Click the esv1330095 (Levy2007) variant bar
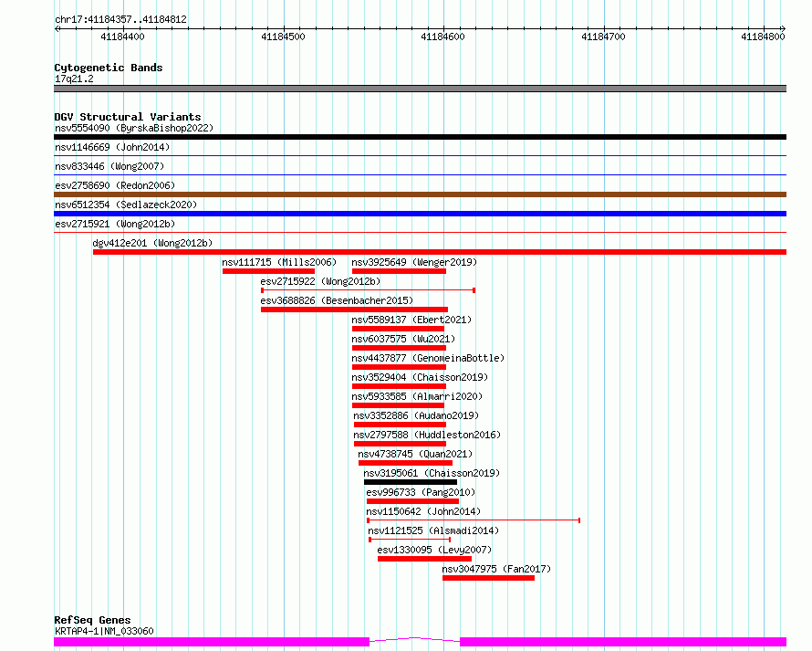812x651 pixels. click(424, 559)
